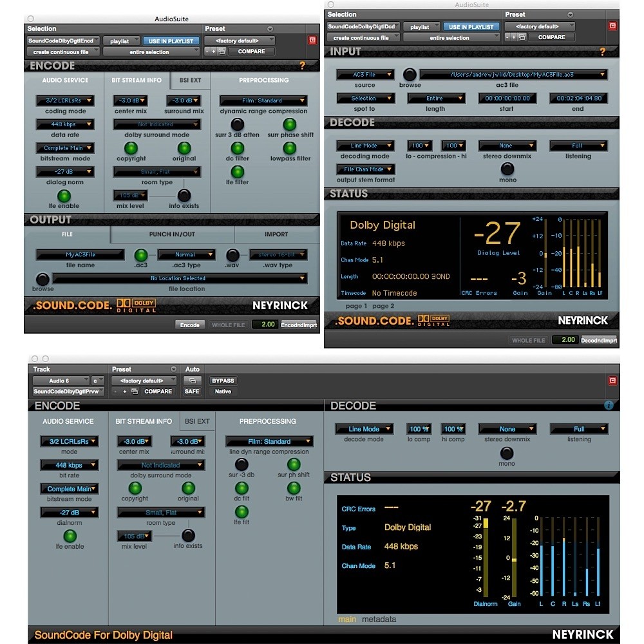The height and width of the screenshot is (644, 644).
Task: Click the Gain meter slider in bottom status
Action: point(514,559)
